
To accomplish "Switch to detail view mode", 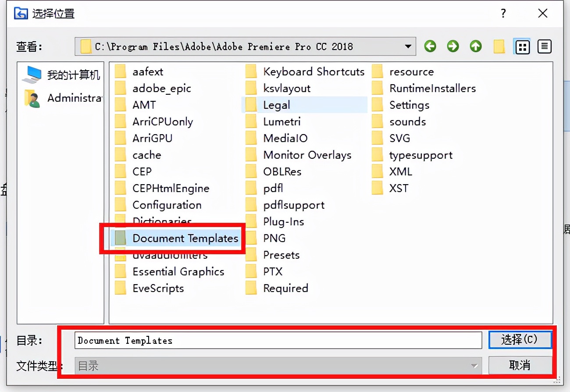I will point(545,46).
